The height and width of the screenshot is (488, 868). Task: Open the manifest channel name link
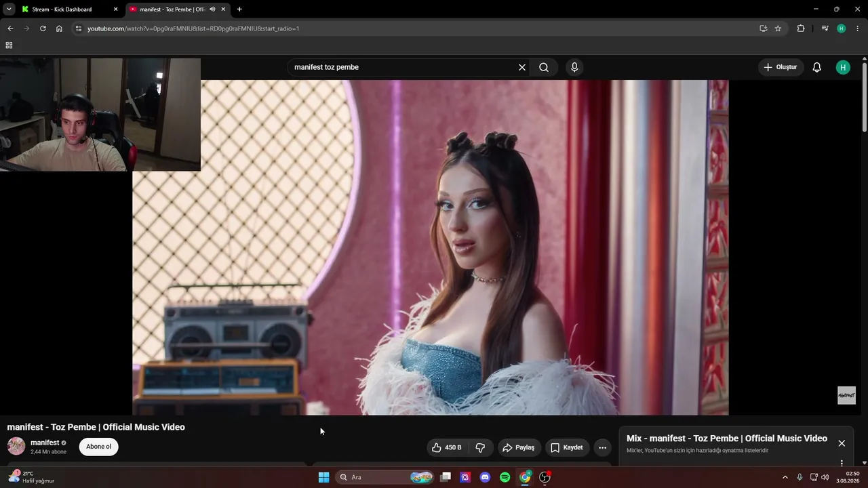(45, 443)
